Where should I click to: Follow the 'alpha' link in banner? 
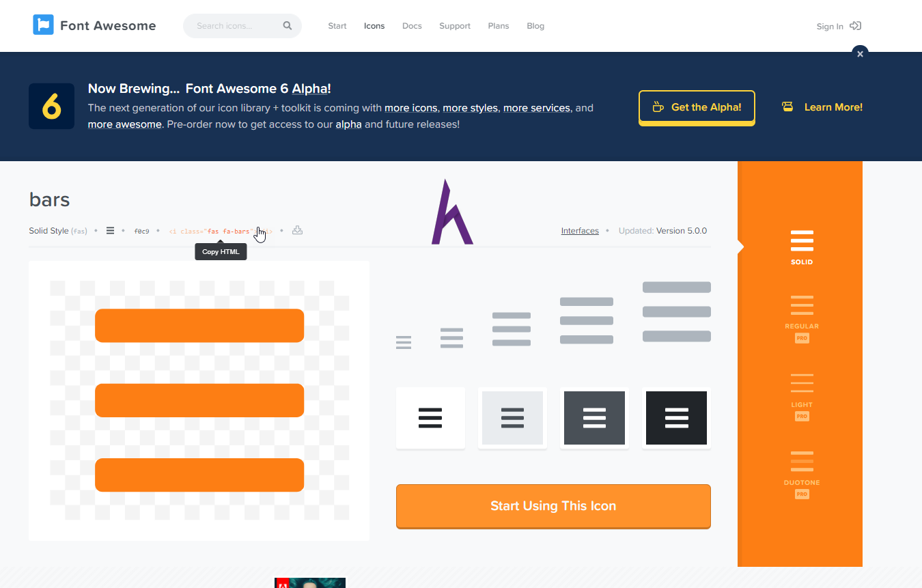pyautogui.click(x=348, y=124)
